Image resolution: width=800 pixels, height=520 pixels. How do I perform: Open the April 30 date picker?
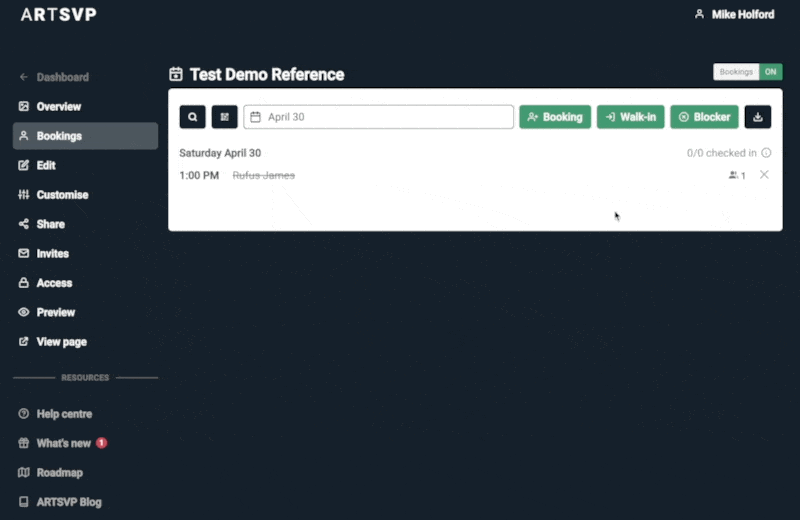[379, 117]
